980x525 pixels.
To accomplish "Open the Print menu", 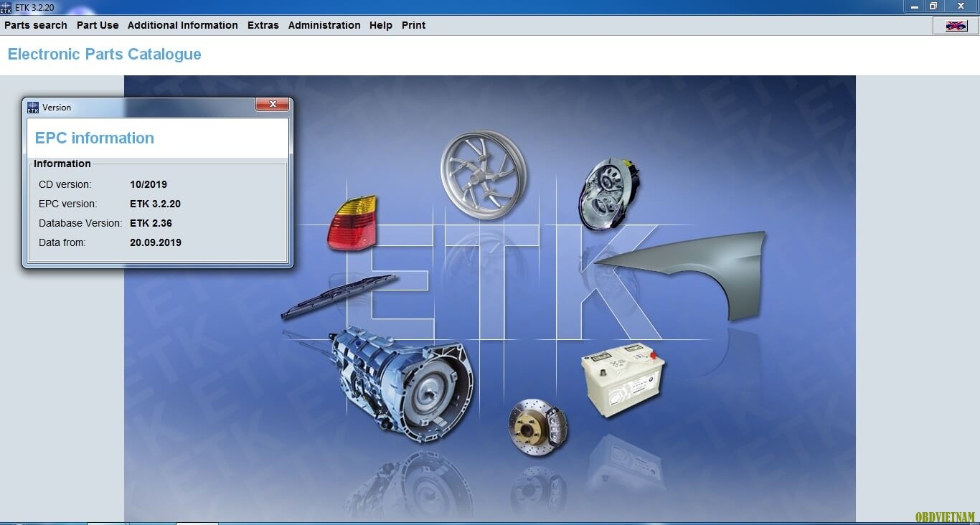I will pos(413,25).
